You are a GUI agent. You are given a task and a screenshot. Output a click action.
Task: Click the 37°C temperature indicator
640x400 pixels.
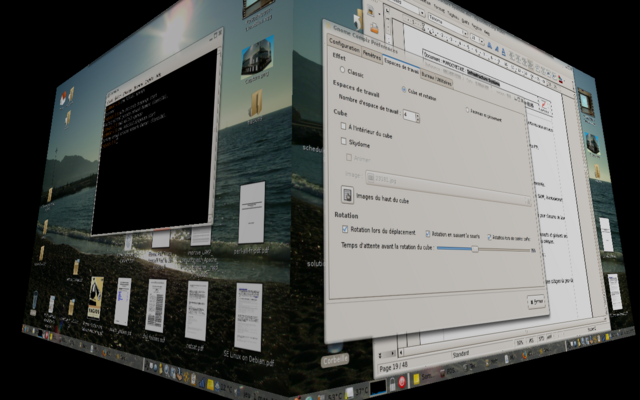click(361, 391)
